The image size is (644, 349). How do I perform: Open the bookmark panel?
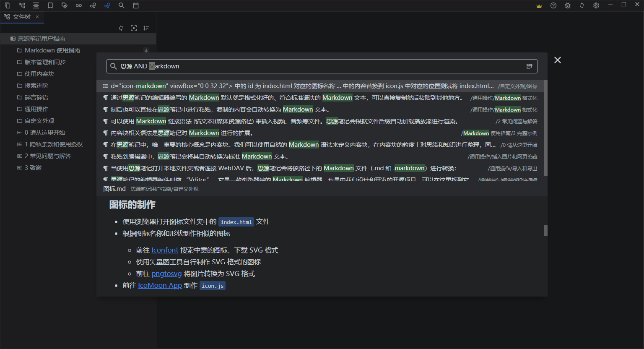(50, 5)
